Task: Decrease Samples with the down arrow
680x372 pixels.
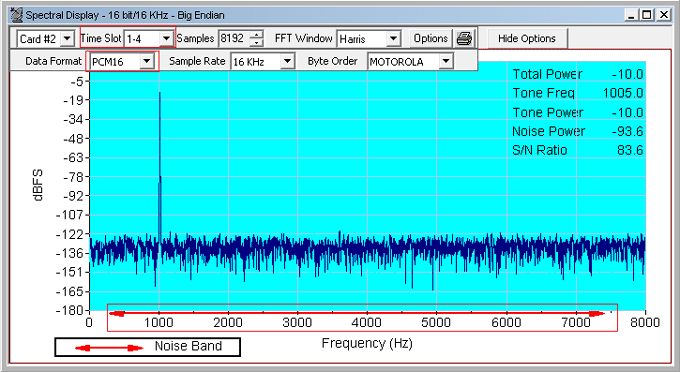Action: click(257, 42)
